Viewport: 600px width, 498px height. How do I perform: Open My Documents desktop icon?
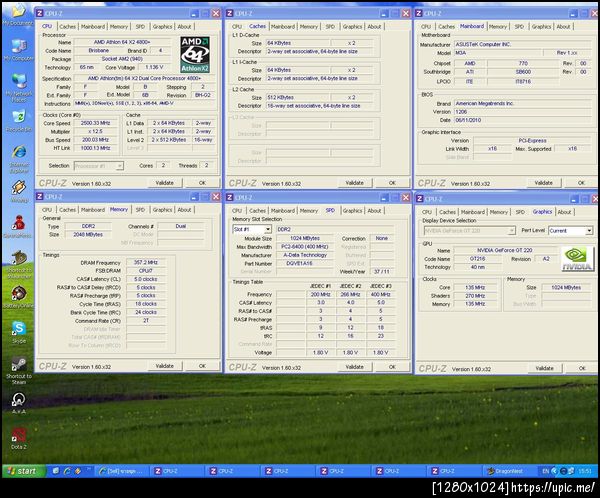[x=18, y=15]
